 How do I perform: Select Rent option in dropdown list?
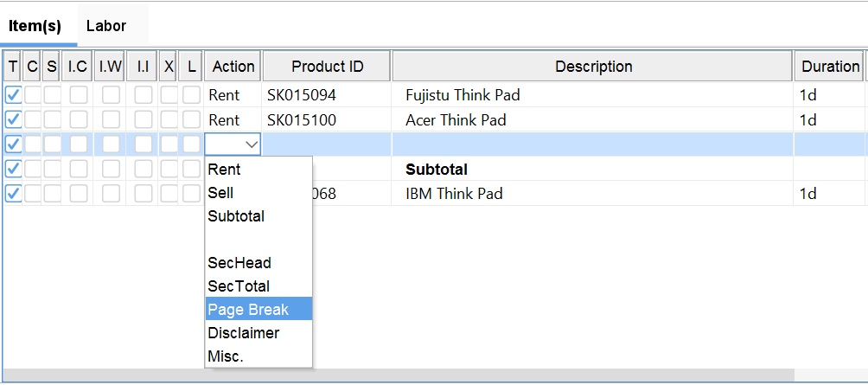225,170
